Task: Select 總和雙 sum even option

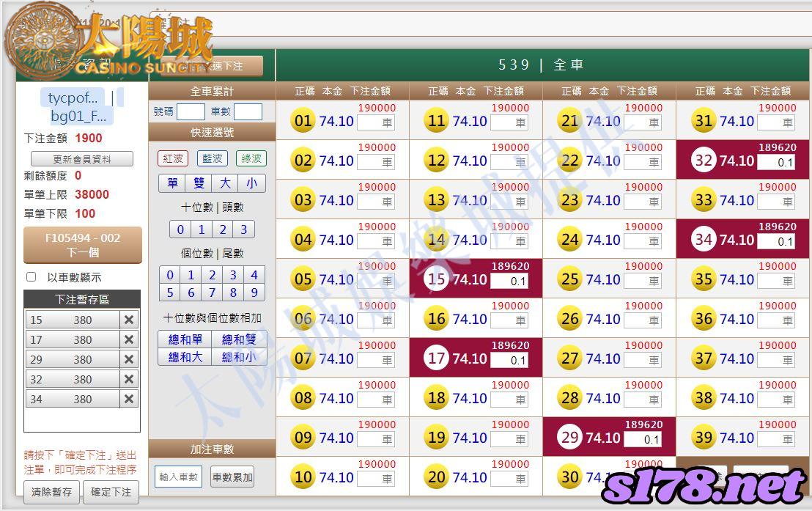Action: pyautogui.click(x=239, y=339)
